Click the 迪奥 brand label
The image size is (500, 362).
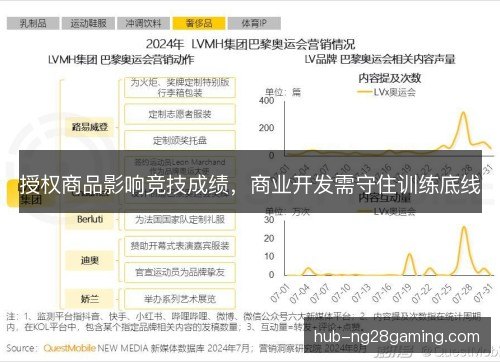coord(89,260)
